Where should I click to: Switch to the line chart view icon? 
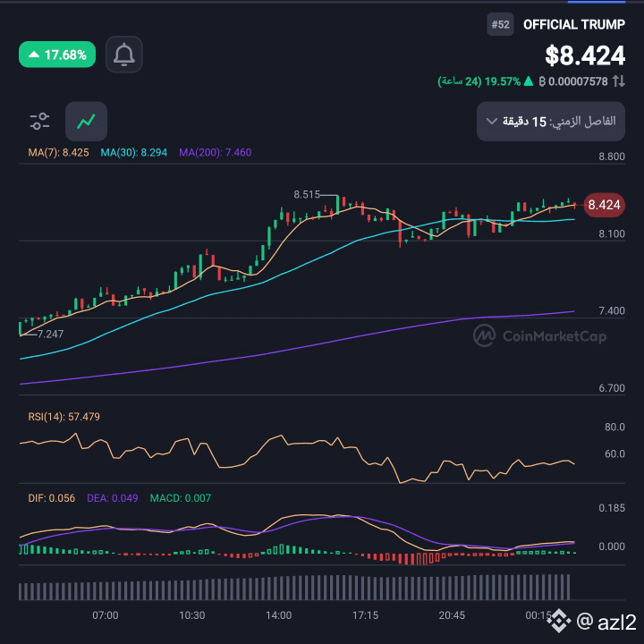[x=86, y=121]
